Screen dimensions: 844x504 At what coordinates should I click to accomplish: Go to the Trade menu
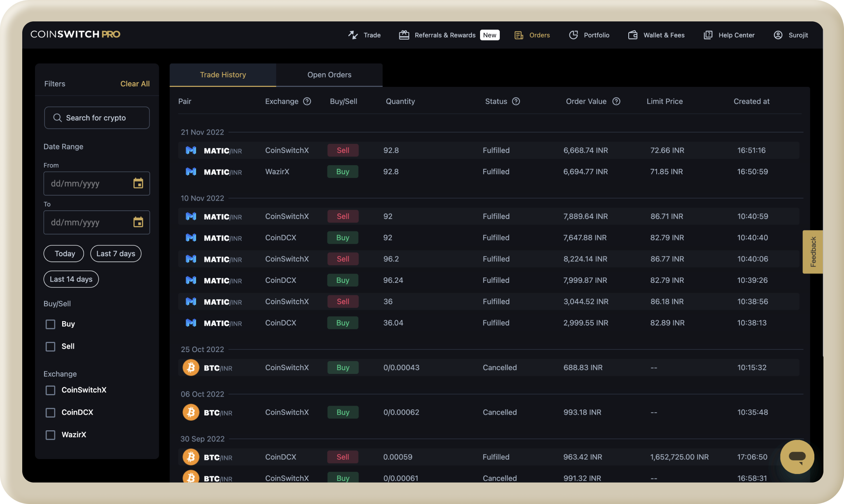[x=372, y=35]
